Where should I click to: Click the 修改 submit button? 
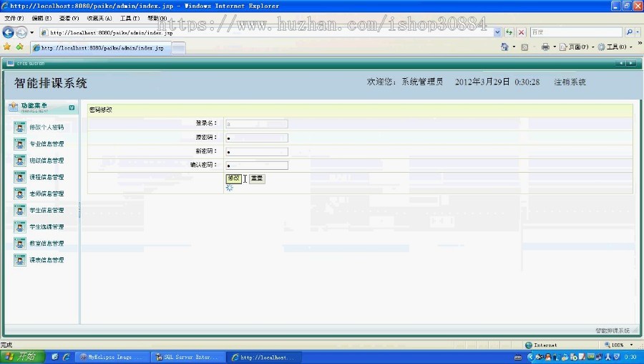tap(234, 178)
